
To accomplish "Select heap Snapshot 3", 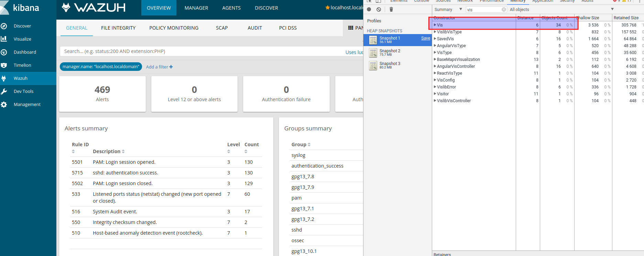I will (x=398, y=65).
